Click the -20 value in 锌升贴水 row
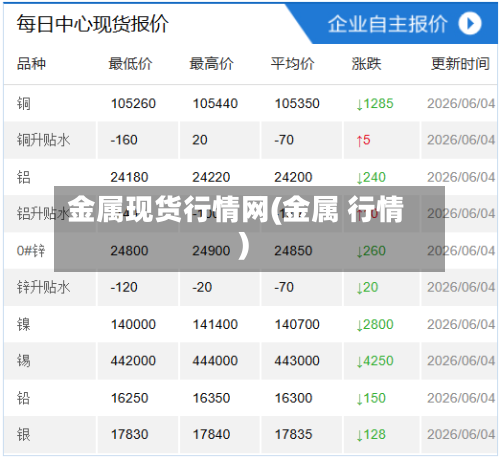This screenshot has width=500, height=459. tap(202, 287)
